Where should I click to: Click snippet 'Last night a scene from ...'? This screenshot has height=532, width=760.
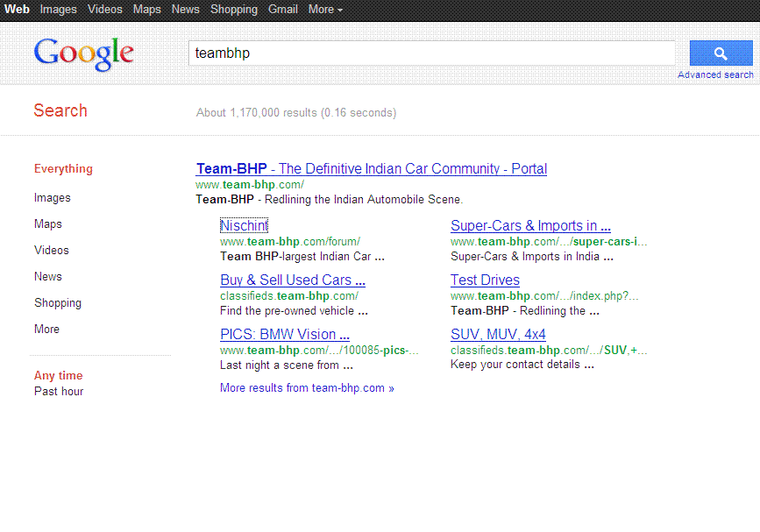pos(287,365)
